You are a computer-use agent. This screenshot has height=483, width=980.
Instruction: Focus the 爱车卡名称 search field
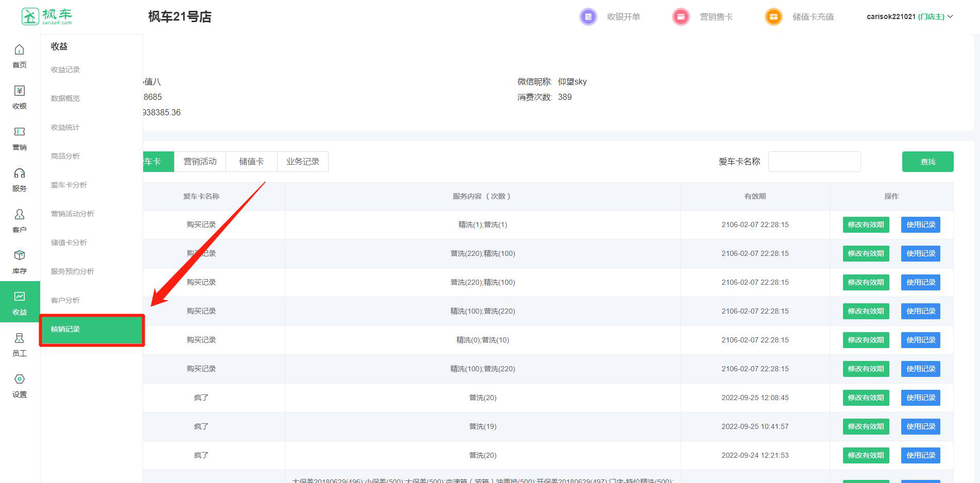point(814,162)
